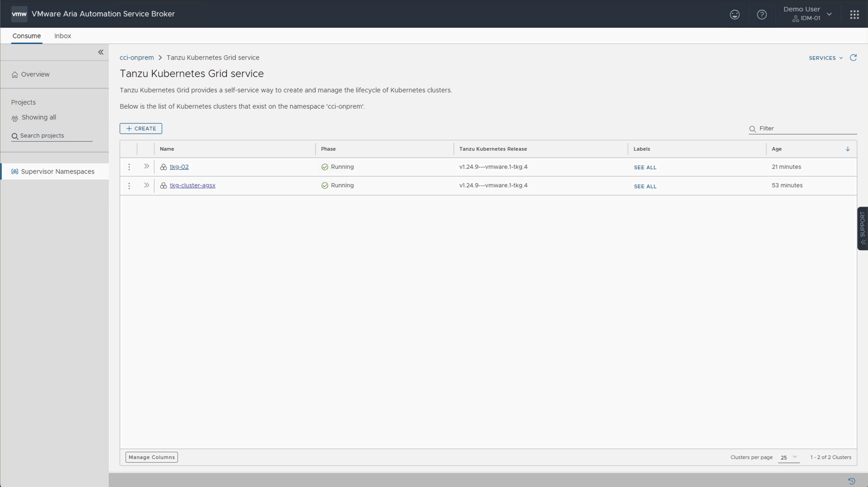Image resolution: width=868 pixels, height=487 pixels.
Task: Click the Showing all projects icon
Action: [14, 118]
